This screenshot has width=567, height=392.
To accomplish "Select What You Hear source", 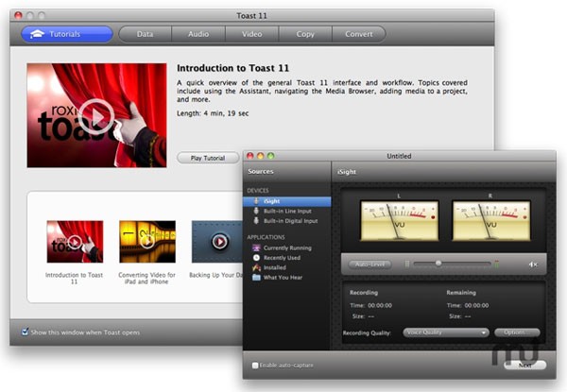I will coord(287,278).
